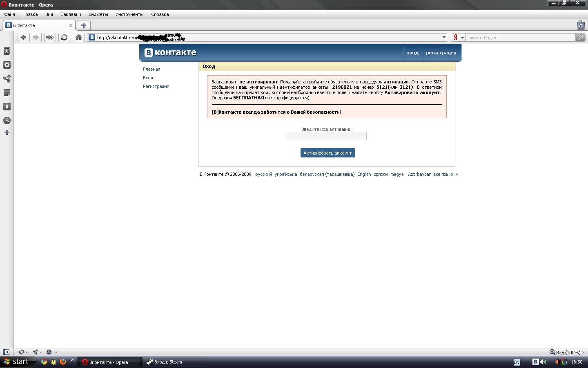Open a new tab with plus button

(83, 25)
